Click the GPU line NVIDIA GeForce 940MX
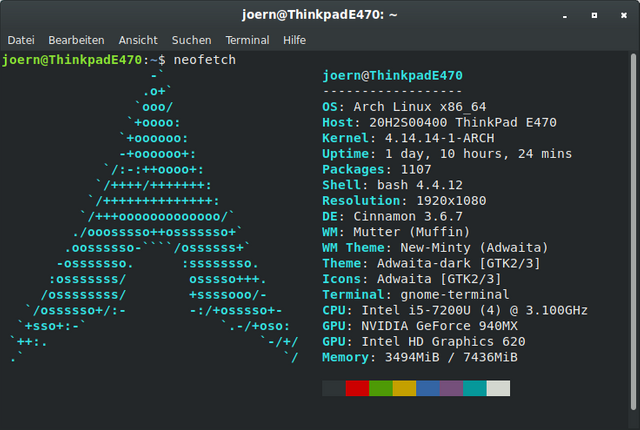Screen dimensions: 640x430 [x=420, y=326]
